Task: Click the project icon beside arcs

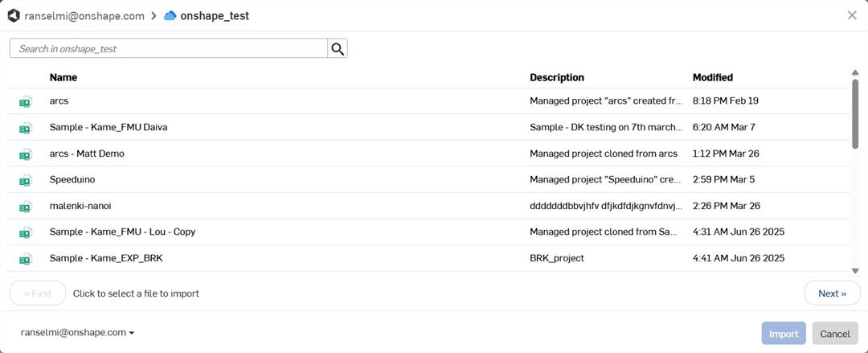Action: click(26, 101)
